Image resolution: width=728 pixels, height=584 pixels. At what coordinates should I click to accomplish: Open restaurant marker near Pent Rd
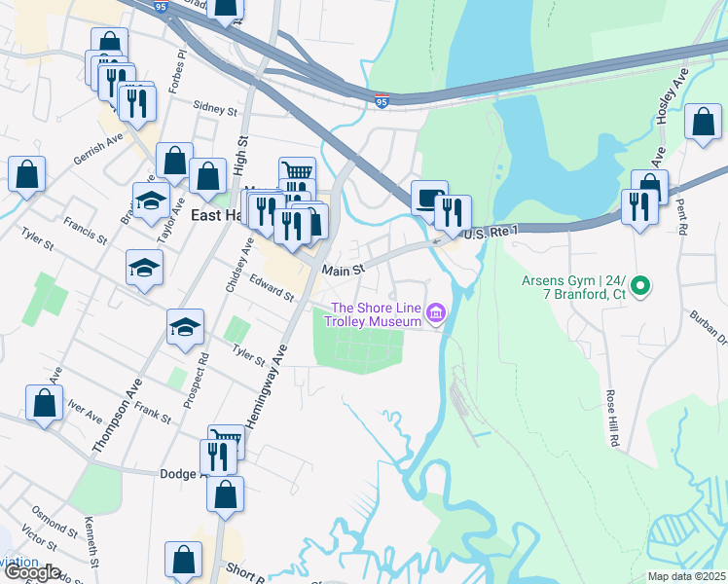coord(639,208)
